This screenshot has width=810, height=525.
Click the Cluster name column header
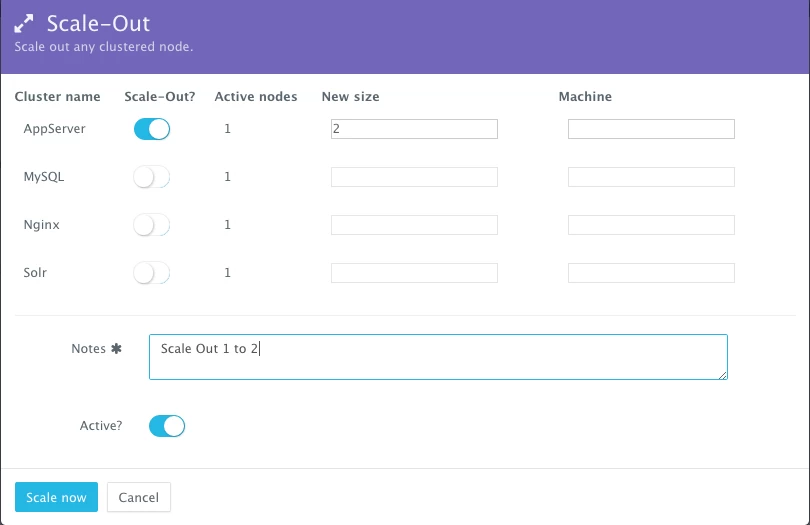pos(57,97)
